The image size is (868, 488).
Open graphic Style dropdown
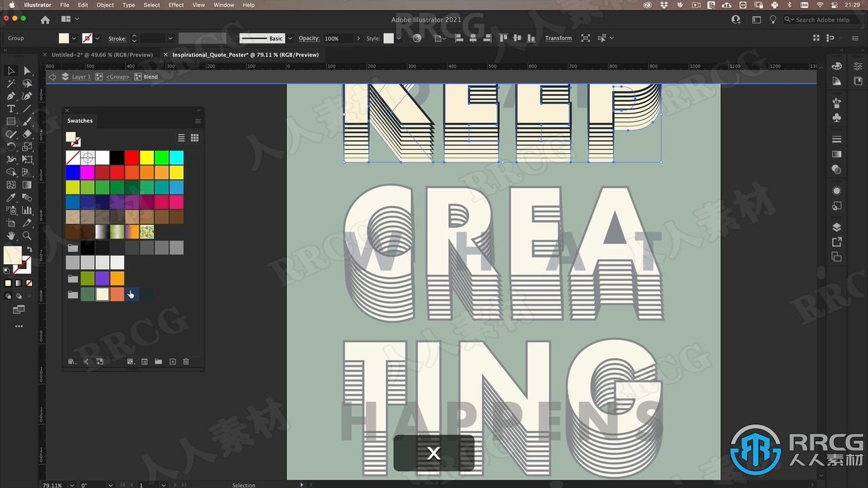(x=399, y=38)
